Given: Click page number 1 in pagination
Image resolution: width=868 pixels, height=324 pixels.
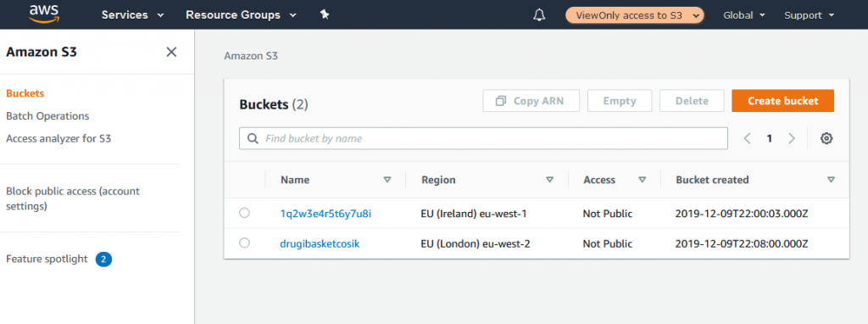Looking at the screenshot, I should pyautogui.click(x=769, y=138).
